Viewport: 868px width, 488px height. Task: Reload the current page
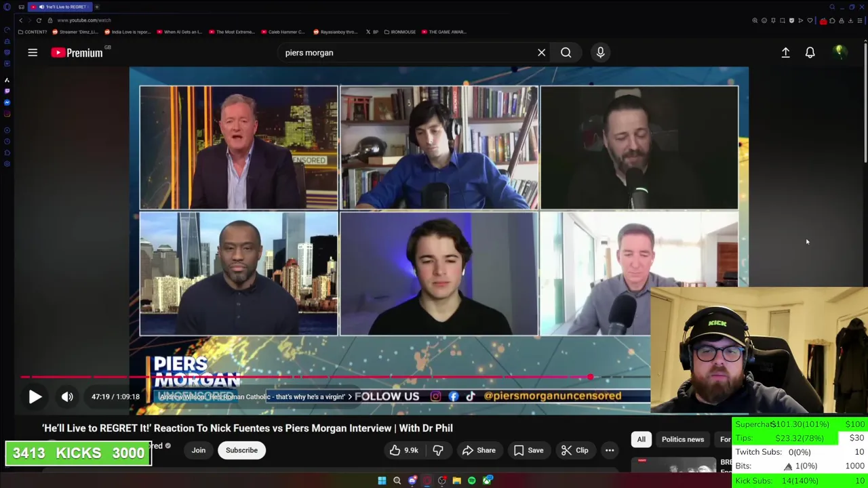click(39, 20)
